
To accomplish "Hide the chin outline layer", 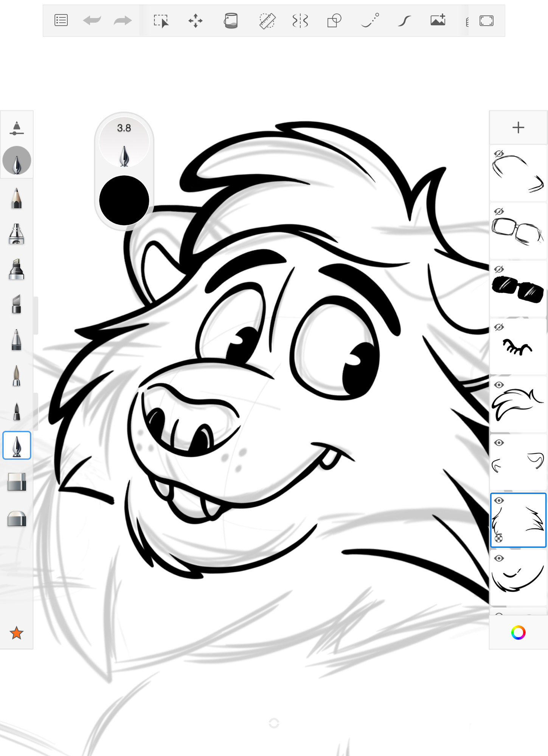I will (x=499, y=558).
